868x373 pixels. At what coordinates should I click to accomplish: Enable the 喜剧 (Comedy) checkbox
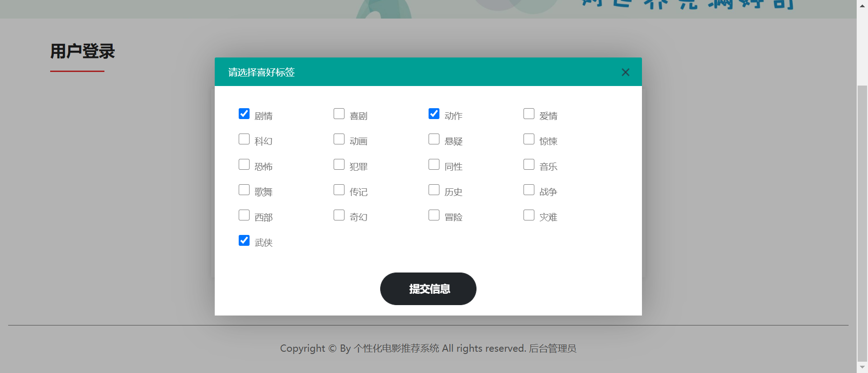point(339,114)
